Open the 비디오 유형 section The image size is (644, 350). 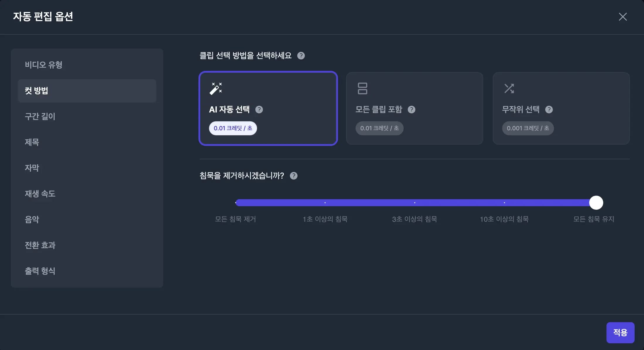tap(44, 65)
